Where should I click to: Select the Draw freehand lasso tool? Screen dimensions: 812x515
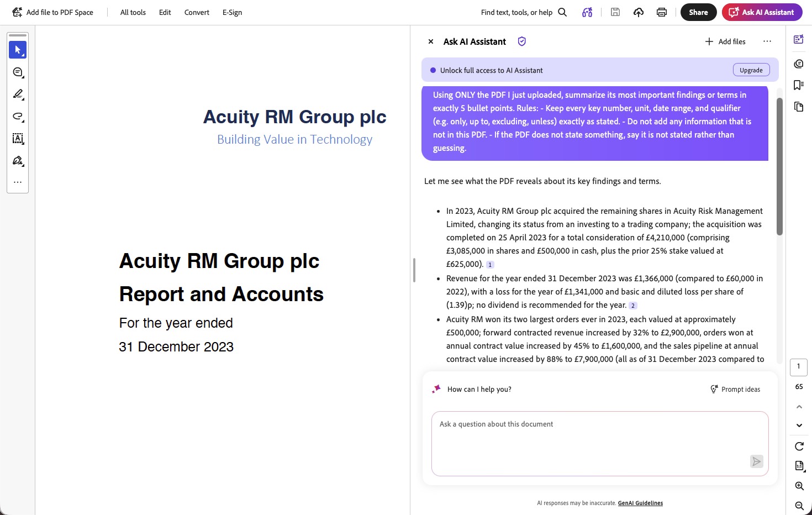(x=18, y=116)
